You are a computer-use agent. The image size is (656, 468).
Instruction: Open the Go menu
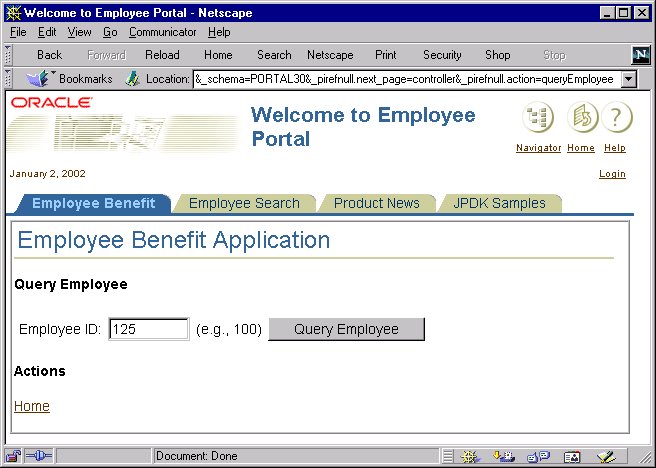click(110, 32)
